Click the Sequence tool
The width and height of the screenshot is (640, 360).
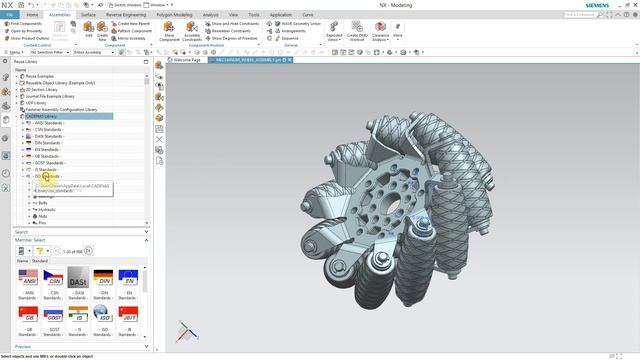point(287,38)
